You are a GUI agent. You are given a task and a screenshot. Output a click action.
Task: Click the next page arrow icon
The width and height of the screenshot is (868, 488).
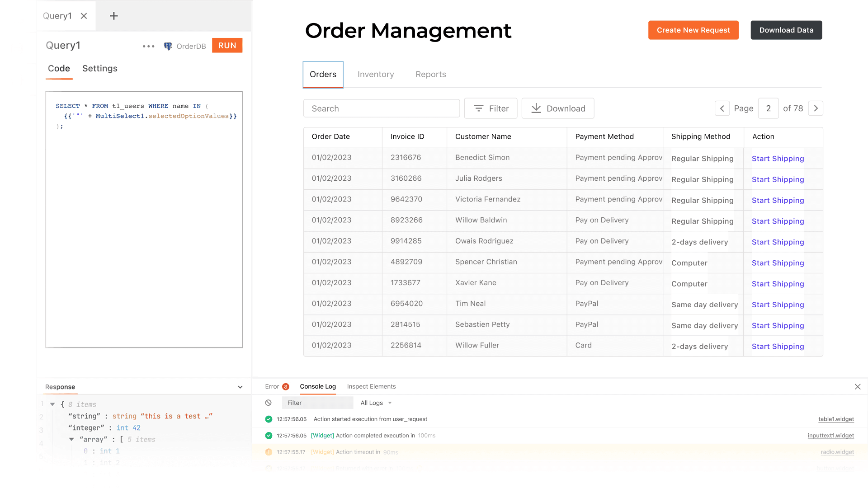816,108
